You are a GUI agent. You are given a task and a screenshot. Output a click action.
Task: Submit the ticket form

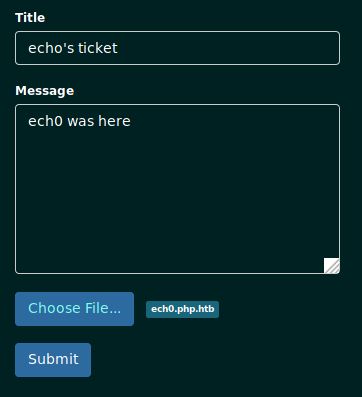pyautogui.click(x=53, y=360)
